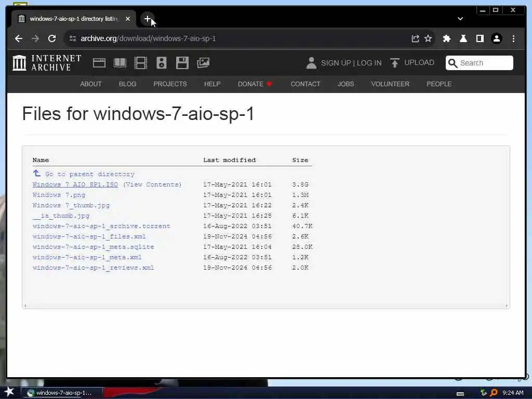532x399 pixels.
Task: Click the "Last modified" column header
Action: [229, 160]
